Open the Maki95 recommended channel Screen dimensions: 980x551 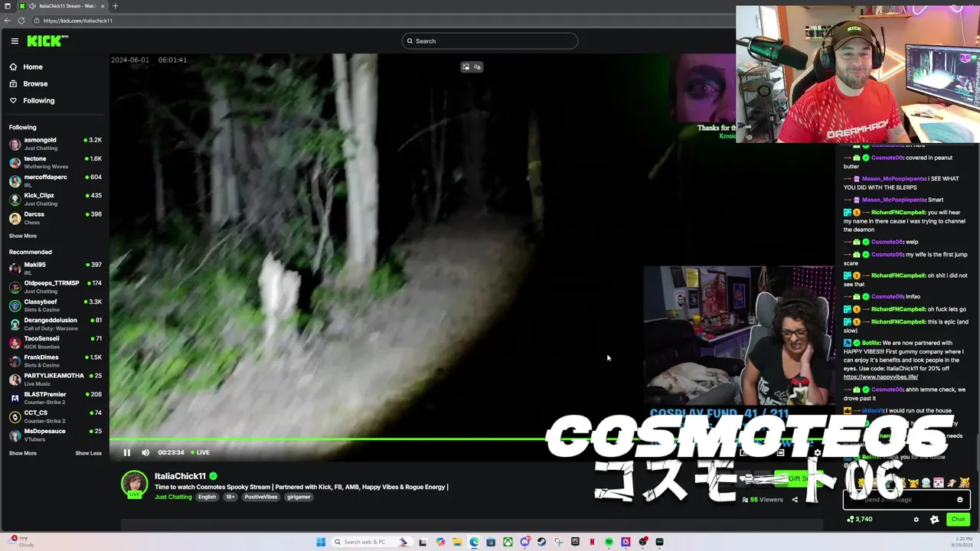tap(55, 268)
